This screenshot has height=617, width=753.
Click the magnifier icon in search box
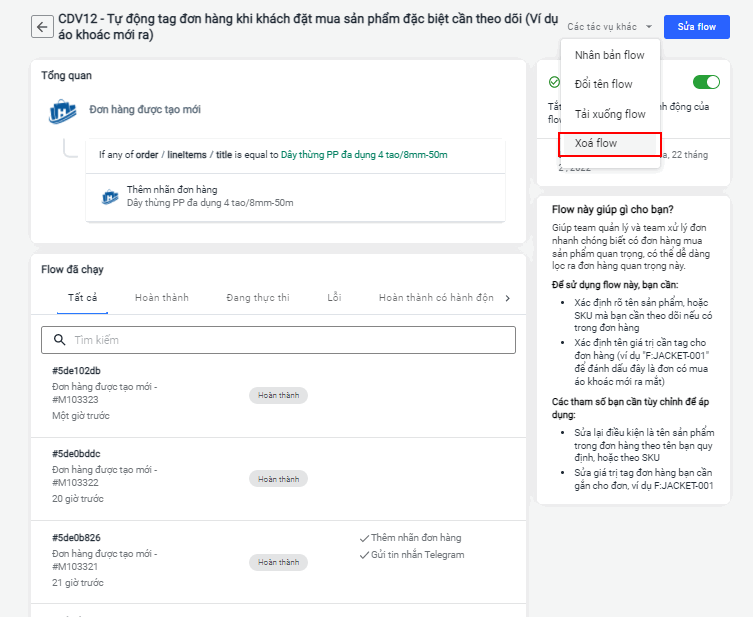pyautogui.click(x=58, y=340)
